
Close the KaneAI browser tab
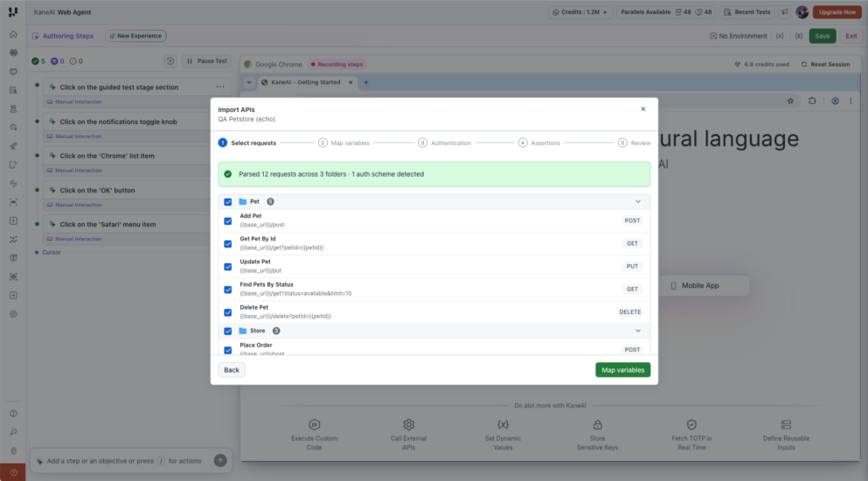pyautogui.click(x=351, y=82)
